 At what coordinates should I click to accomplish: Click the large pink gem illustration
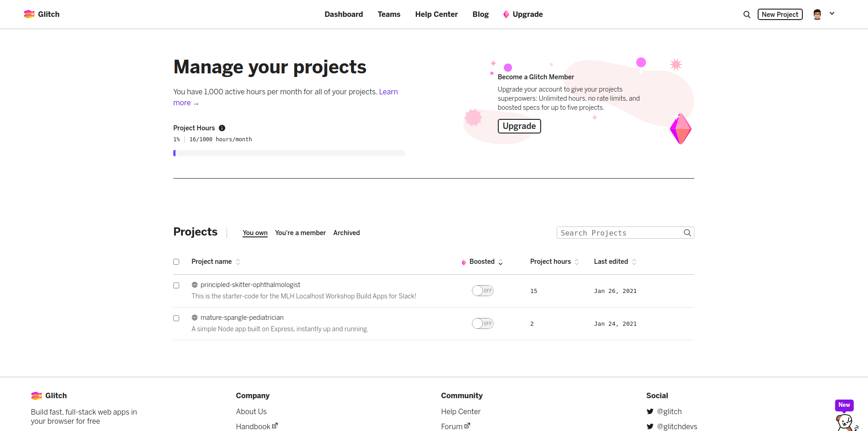click(x=681, y=129)
